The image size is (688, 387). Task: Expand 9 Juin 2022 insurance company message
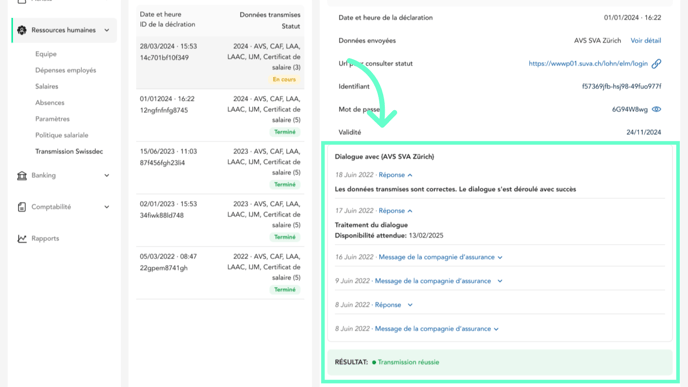coord(438,281)
